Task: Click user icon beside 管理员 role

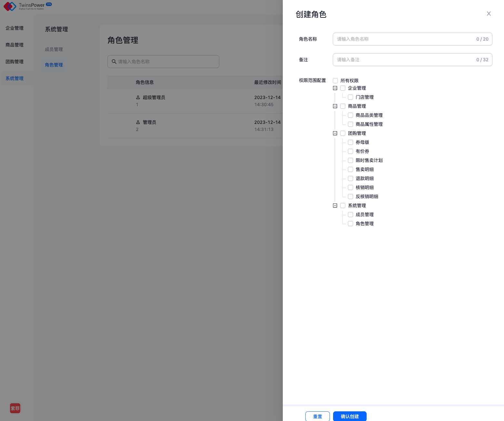Action: pyautogui.click(x=138, y=122)
